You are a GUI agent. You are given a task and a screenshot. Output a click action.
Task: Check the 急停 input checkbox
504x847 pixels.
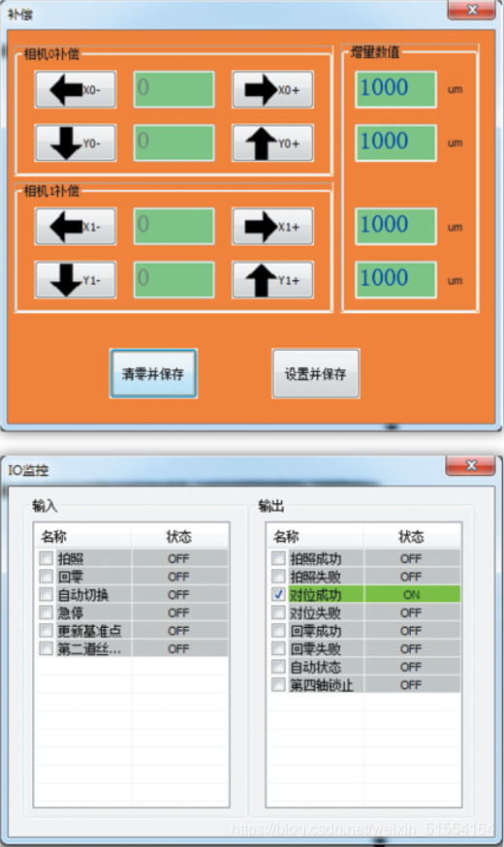pos(47,612)
